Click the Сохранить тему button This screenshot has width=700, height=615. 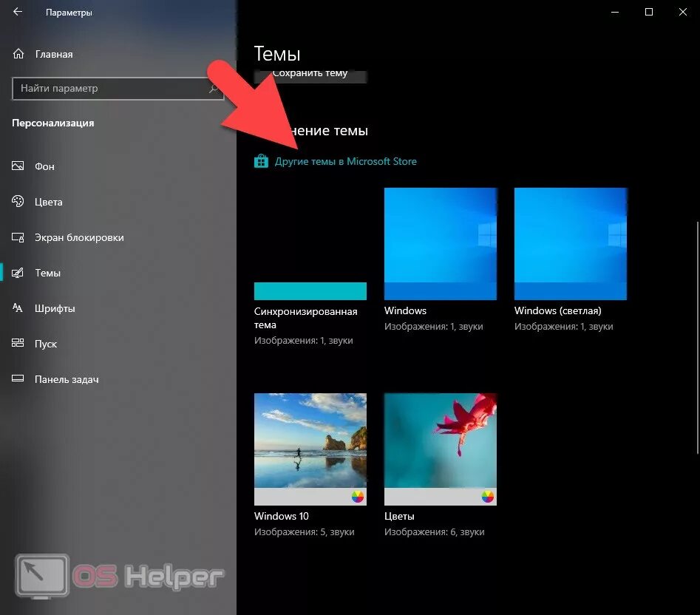tap(310, 76)
